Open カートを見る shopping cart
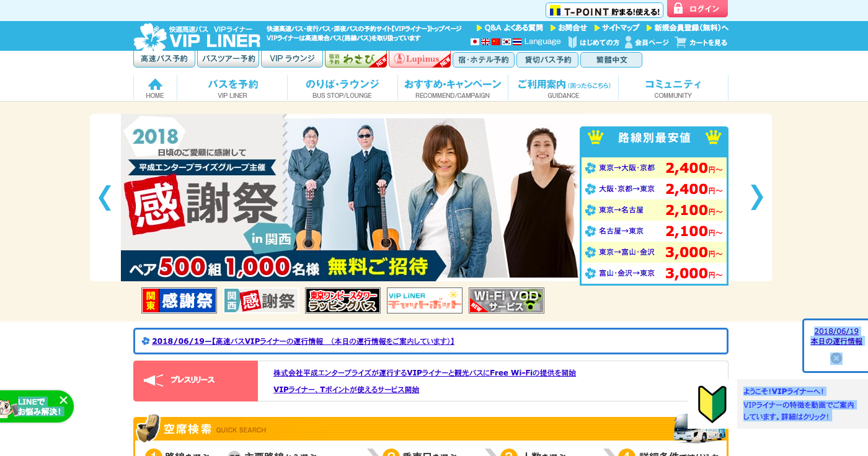This screenshot has height=456, width=868. point(701,42)
